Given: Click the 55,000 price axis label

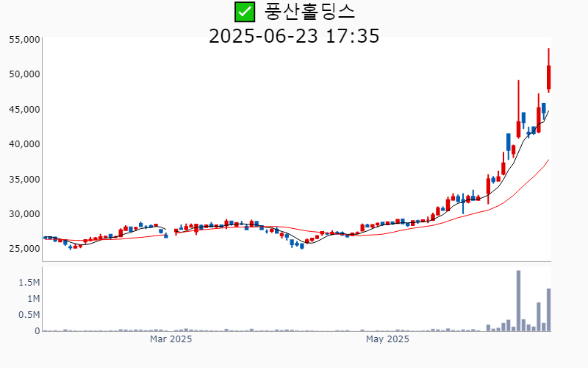Looking at the screenshot, I should pos(24,40).
